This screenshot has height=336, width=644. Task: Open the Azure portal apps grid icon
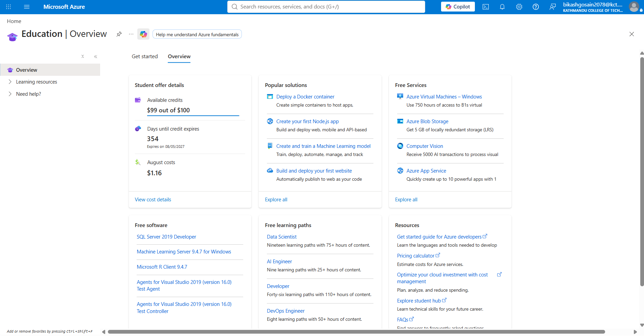8,7
